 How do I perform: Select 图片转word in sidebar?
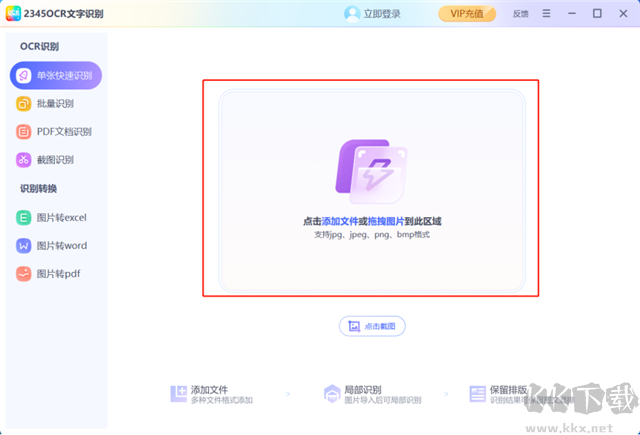coord(56,246)
